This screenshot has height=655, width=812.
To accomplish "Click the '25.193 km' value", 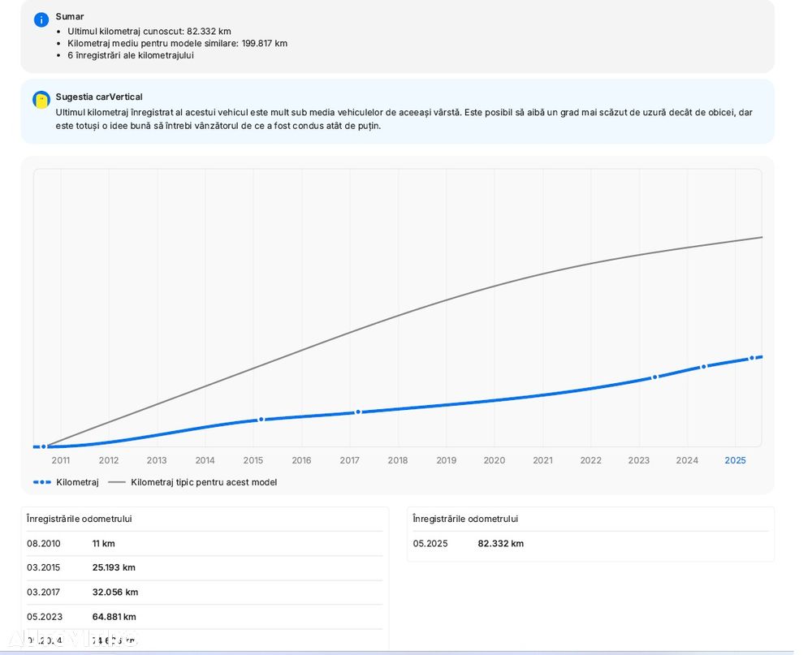I will pos(114,567).
